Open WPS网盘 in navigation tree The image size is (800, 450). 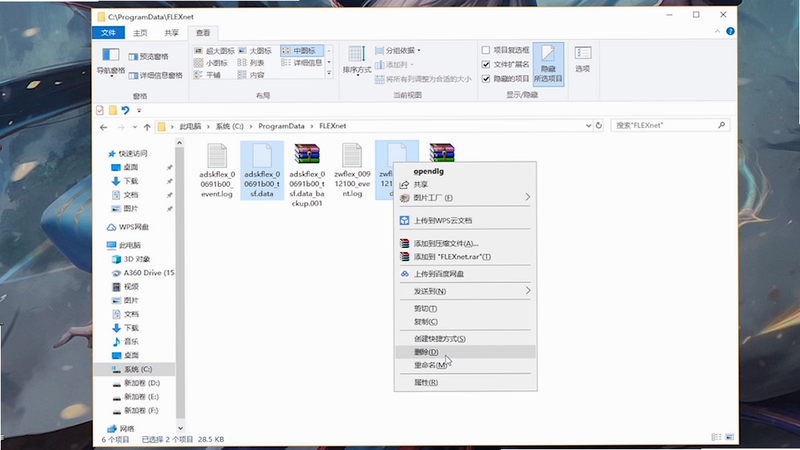pos(128,227)
